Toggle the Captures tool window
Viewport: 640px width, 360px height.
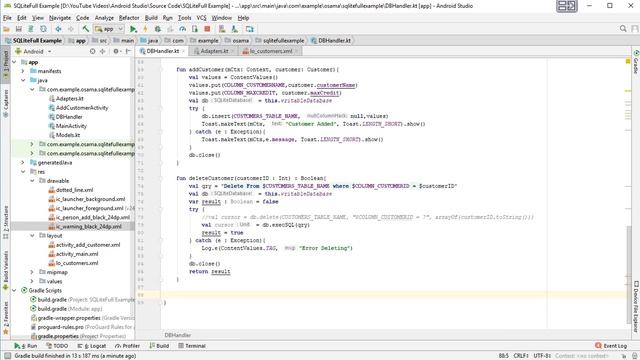[6, 104]
